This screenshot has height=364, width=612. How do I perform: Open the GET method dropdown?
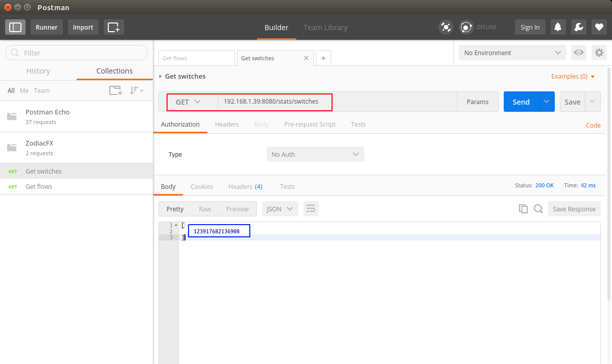(188, 102)
